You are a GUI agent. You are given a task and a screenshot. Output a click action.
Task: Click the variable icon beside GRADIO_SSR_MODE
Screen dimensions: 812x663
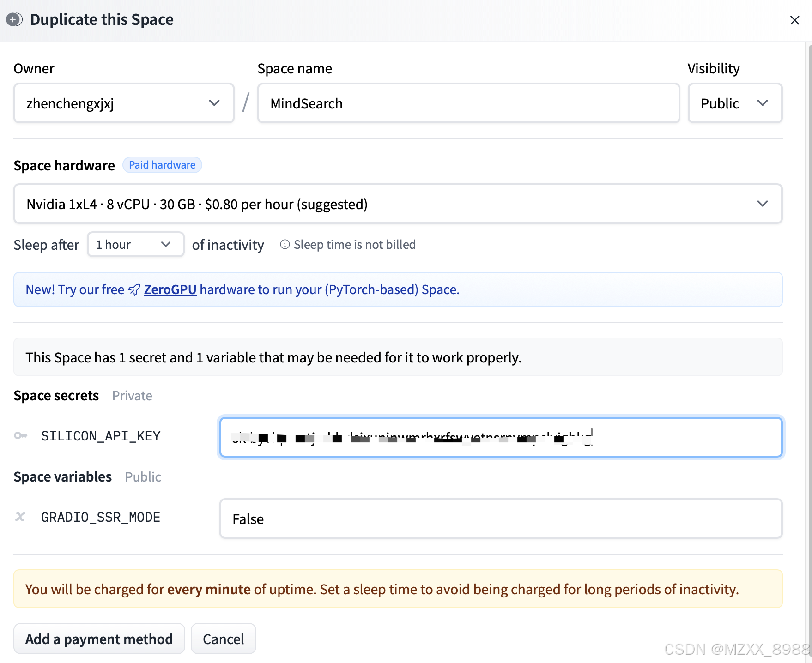coord(20,517)
